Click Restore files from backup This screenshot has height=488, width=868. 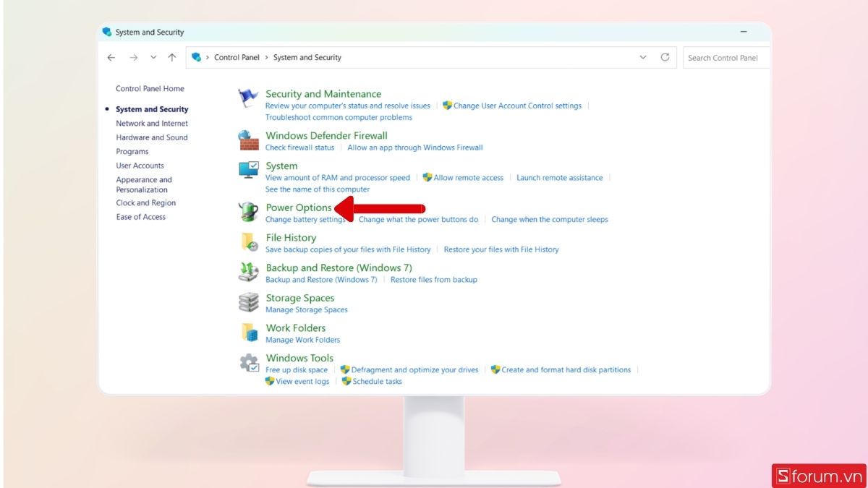click(x=434, y=280)
